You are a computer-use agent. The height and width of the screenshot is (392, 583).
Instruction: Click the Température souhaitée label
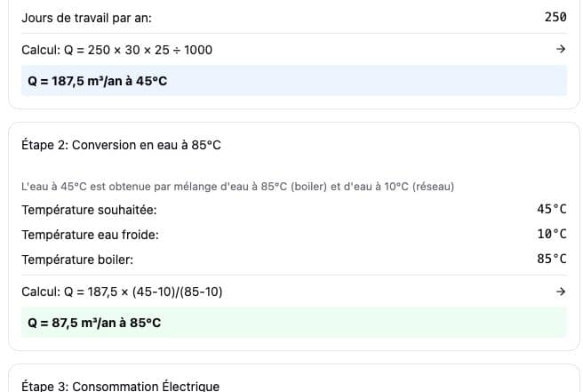click(89, 210)
